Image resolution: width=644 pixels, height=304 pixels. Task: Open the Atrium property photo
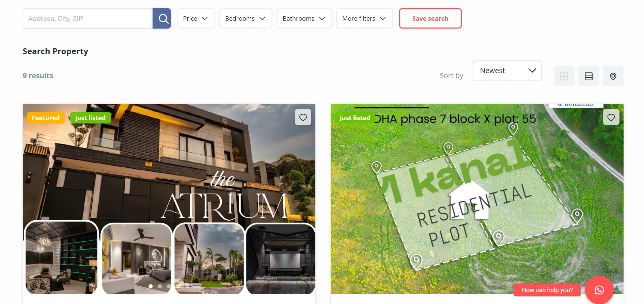169,199
